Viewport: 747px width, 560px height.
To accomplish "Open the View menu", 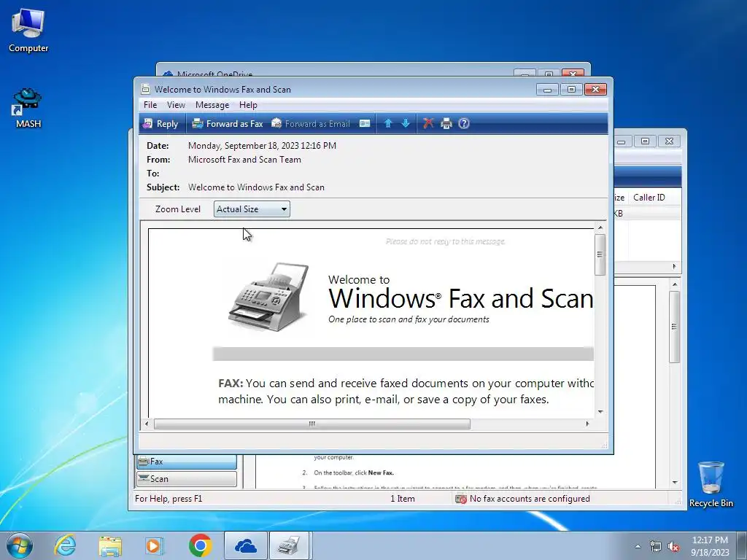I will pos(176,105).
